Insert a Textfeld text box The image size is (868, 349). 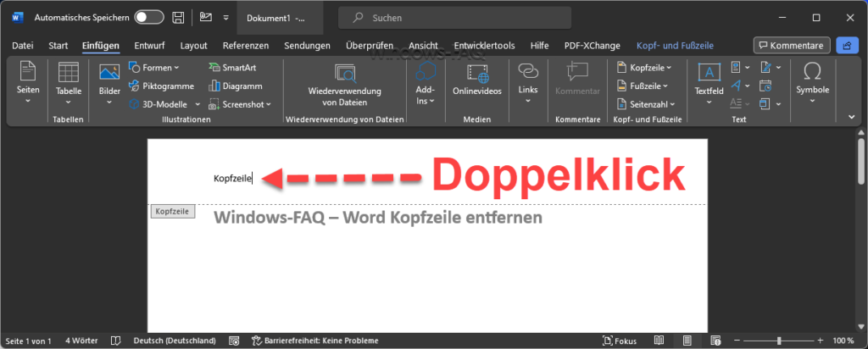point(709,84)
